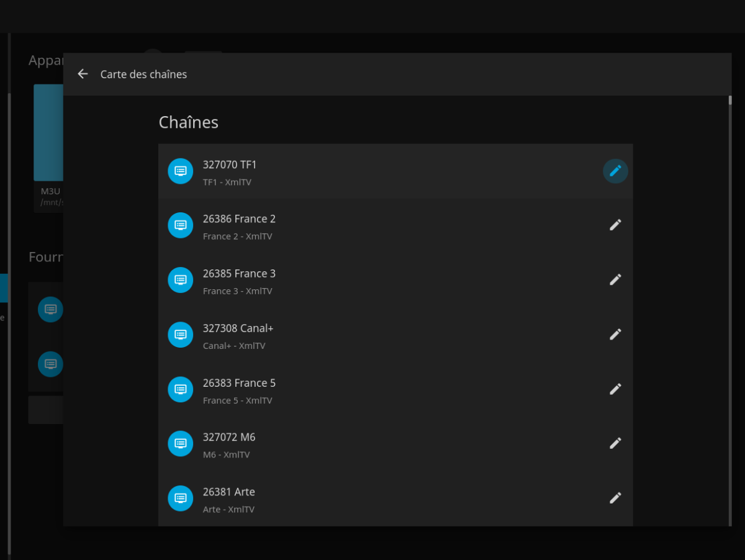745x560 pixels.
Task: Click the TV icon beside 327070 TF1
Action: tap(181, 171)
